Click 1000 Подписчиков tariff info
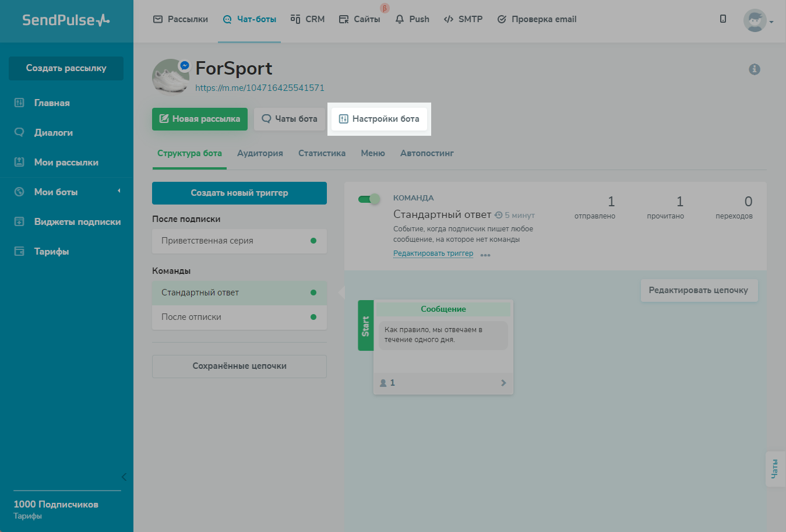 [56, 505]
